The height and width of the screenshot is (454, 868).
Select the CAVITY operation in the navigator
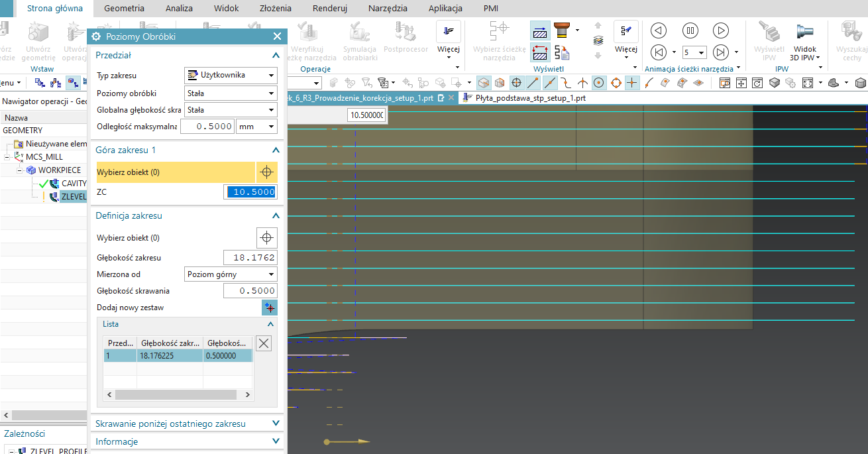tap(73, 184)
